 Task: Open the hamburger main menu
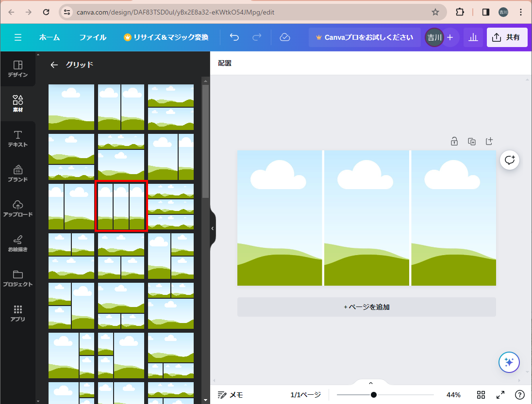(x=18, y=37)
